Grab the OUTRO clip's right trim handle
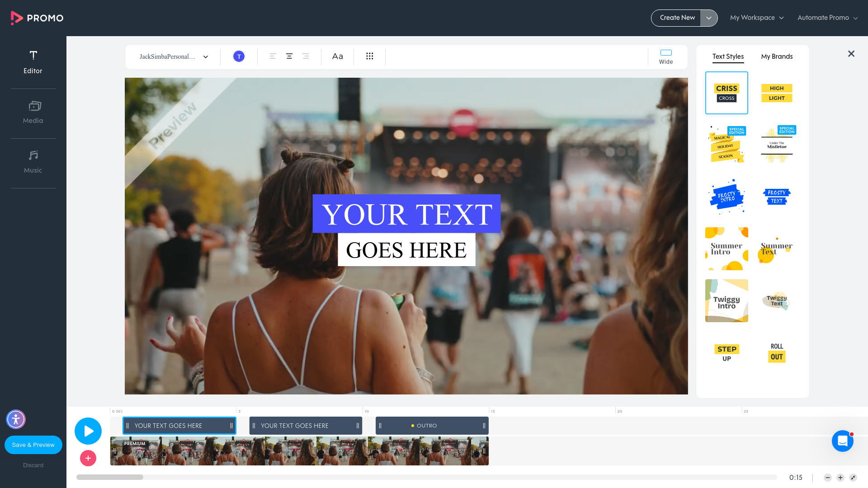 [484, 426]
